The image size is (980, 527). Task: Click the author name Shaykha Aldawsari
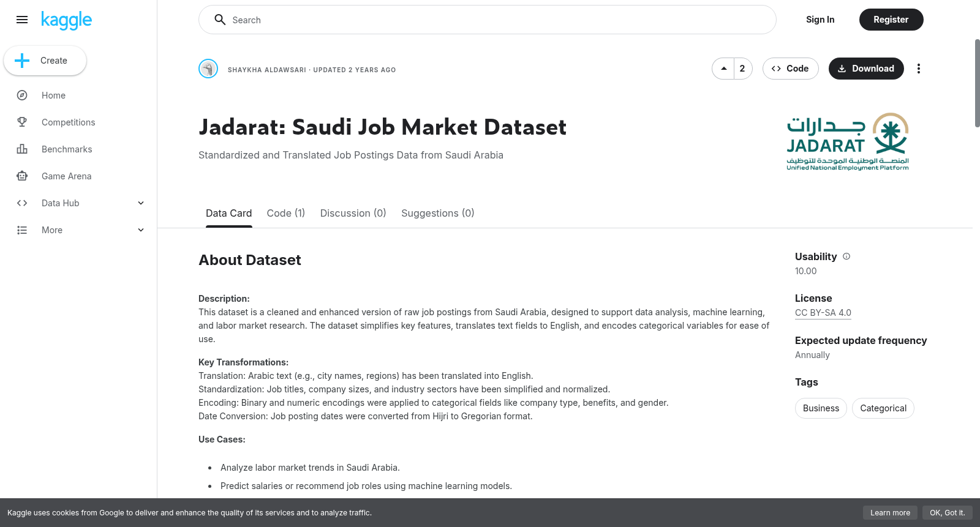click(267, 70)
